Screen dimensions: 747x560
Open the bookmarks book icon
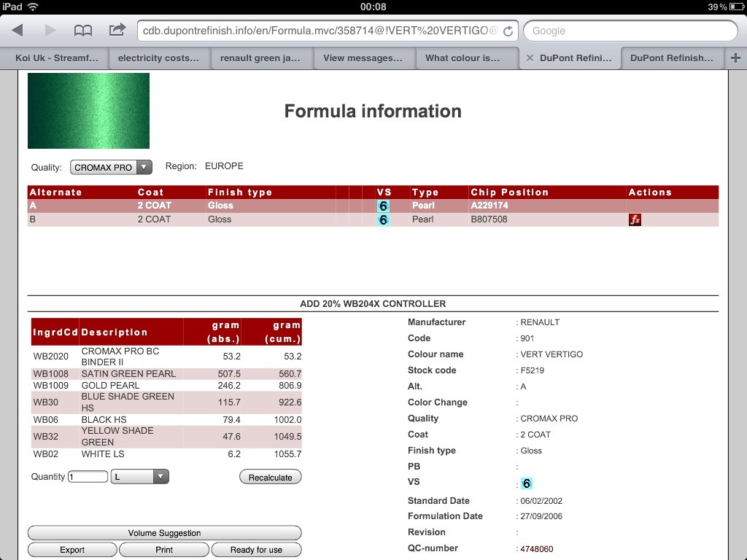point(84,31)
